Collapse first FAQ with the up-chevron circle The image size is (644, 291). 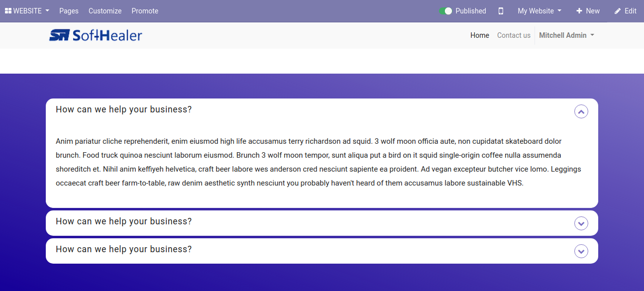pyautogui.click(x=581, y=111)
